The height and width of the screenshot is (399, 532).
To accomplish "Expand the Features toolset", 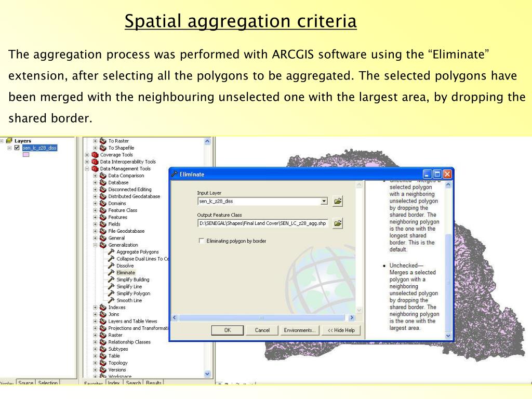I will (x=95, y=217).
